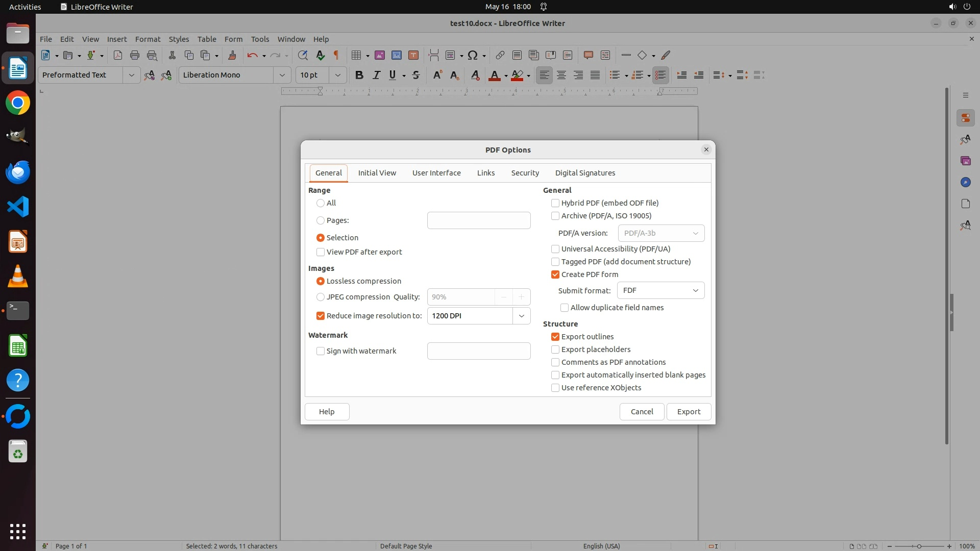Expand the image resolution 1200 DPI dropdown
Viewport: 980px width, 551px height.
[x=521, y=316]
